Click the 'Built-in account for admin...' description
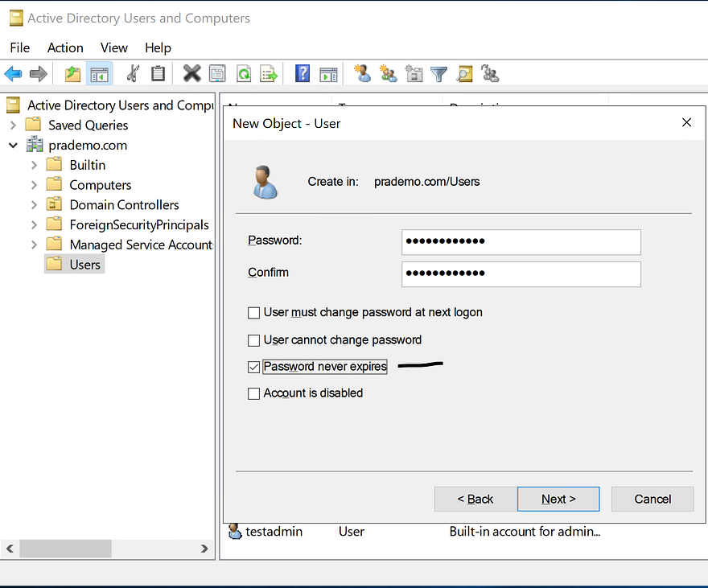The image size is (708, 588). [525, 531]
